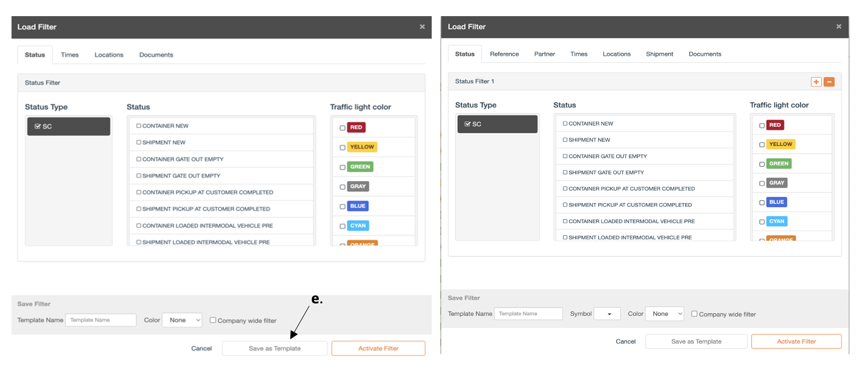Click Save as Template in the left dialog

(275, 348)
